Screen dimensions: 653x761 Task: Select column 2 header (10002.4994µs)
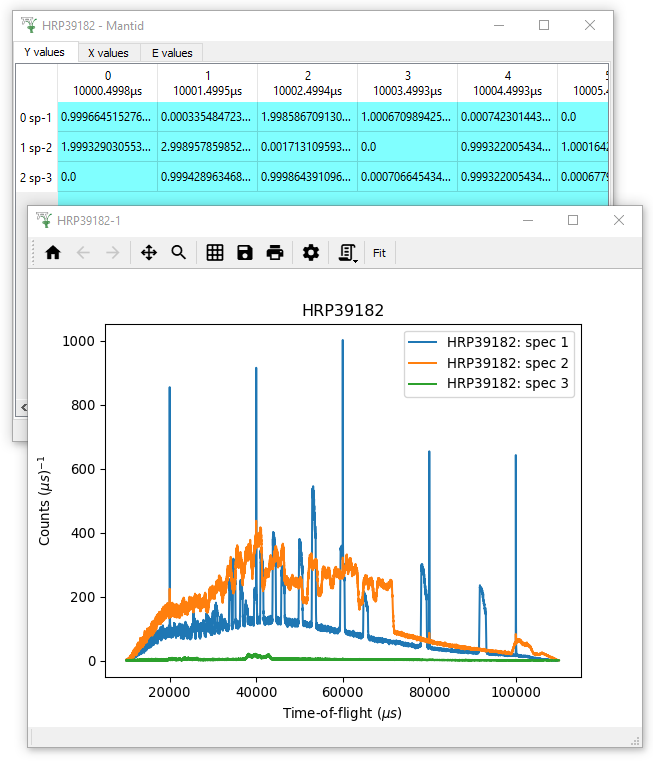(307, 83)
